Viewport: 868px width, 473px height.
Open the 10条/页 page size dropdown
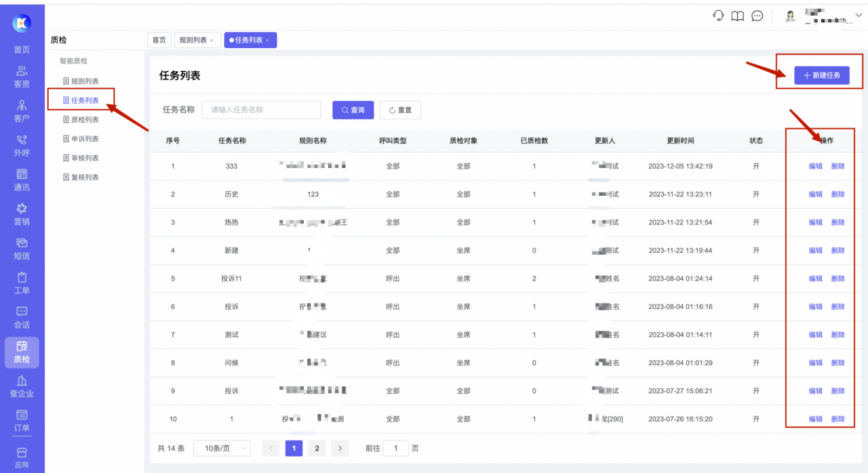tap(222, 448)
